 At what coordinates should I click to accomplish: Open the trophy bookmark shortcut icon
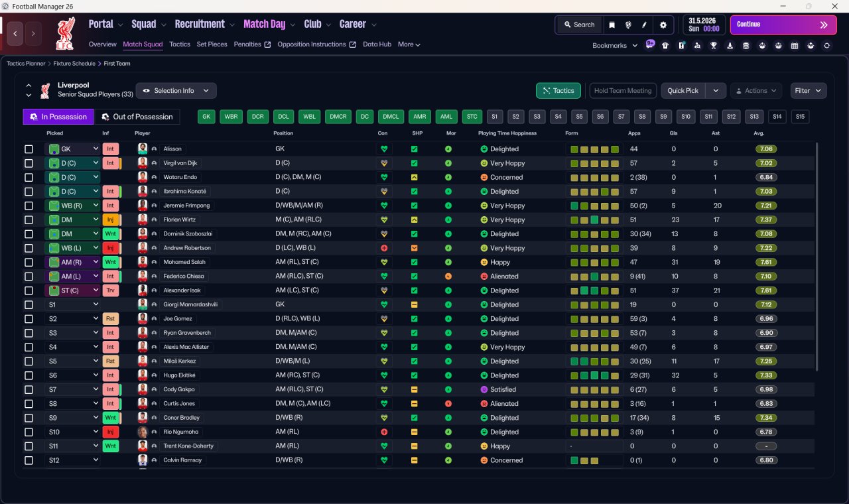[714, 46]
